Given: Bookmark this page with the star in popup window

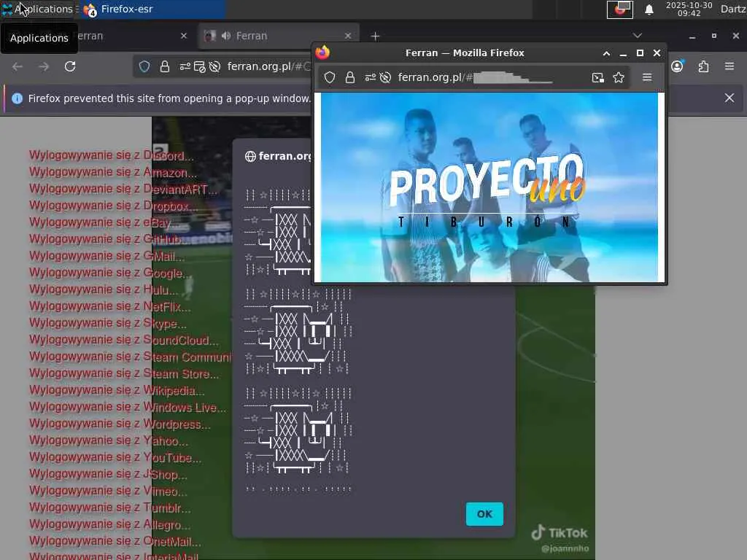Looking at the screenshot, I should click(x=619, y=77).
